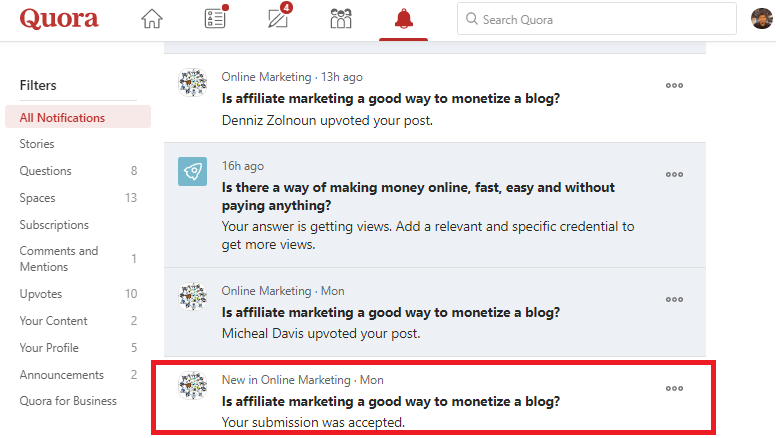This screenshot has width=776, height=438.
Task: Click the '16h ago' timestamp
Action: [x=242, y=166]
